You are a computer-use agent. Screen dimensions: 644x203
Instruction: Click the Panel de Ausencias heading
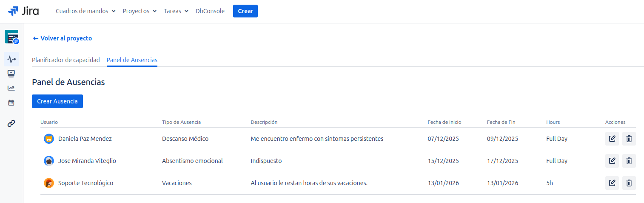point(68,82)
